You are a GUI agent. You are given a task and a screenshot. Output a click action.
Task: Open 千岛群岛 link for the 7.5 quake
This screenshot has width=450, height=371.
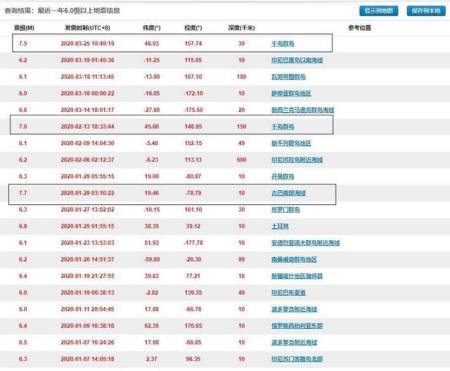tap(283, 43)
